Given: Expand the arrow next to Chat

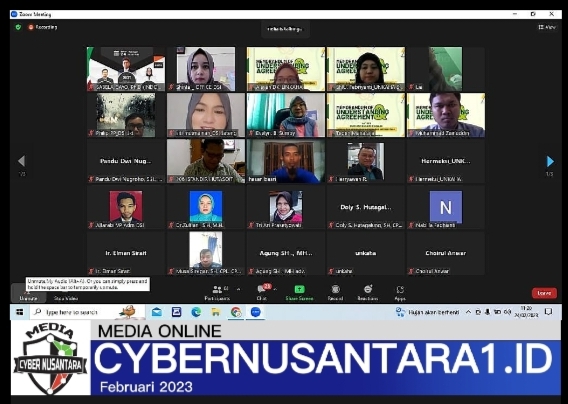Looking at the screenshot, I should 275,289.
